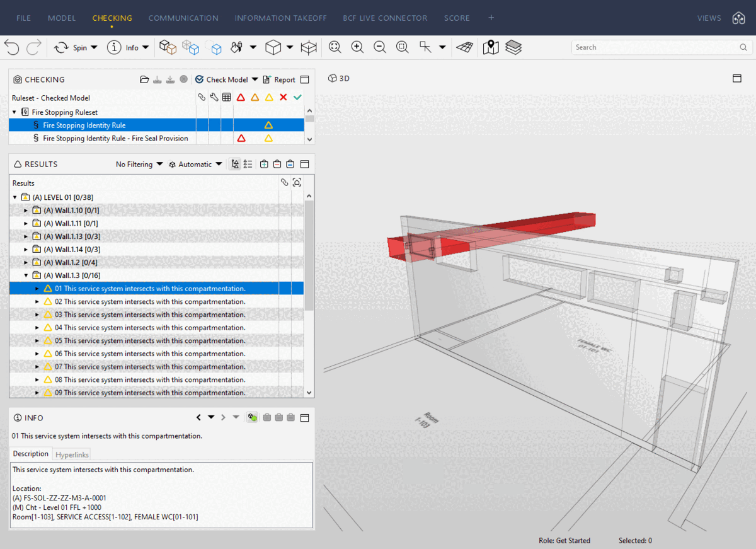Toggle the green checkmark passed filter
Screen dimensions: 756x549
click(x=297, y=98)
